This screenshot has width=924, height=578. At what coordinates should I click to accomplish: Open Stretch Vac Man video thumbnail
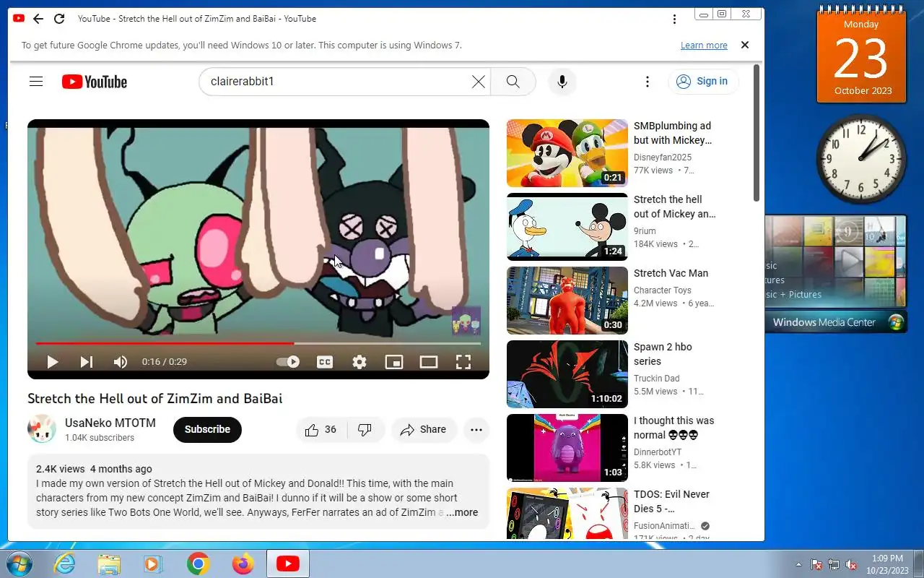click(567, 301)
